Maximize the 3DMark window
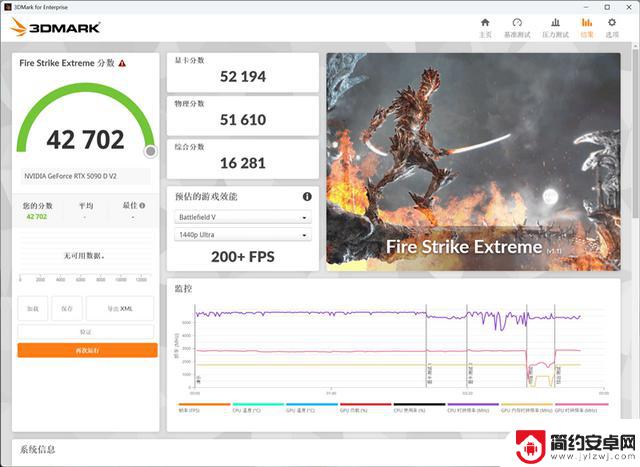This screenshot has width=640, height=467. click(x=607, y=7)
